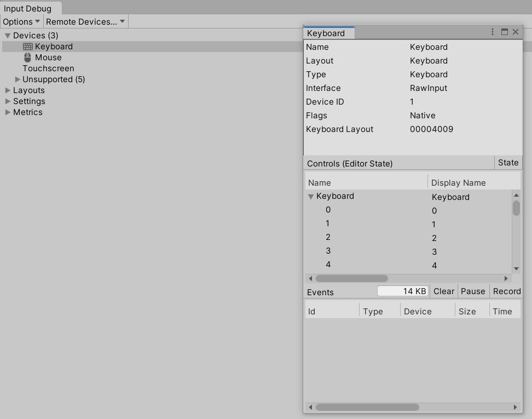Click the Record events button
Image resolution: width=532 pixels, height=419 pixels.
click(x=506, y=291)
